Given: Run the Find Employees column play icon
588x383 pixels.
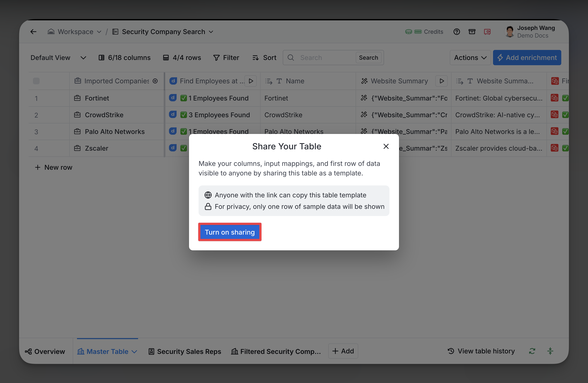Looking at the screenshot, I should pyautogui.click(x=251, y=81).
